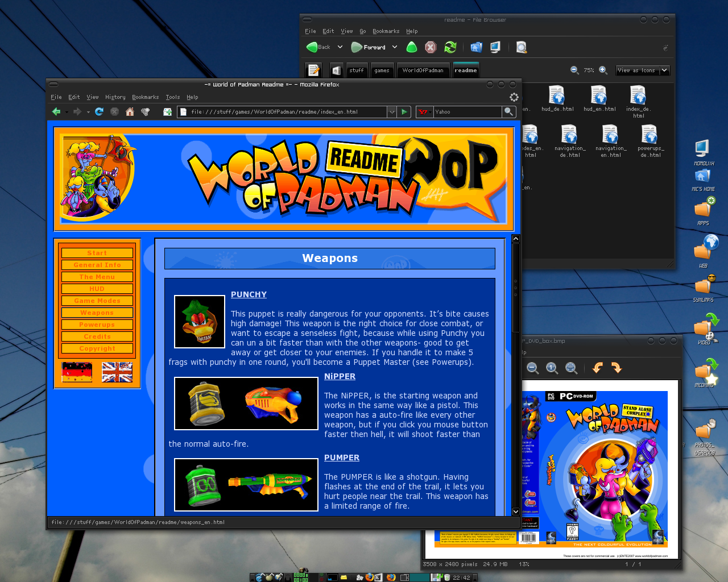
Task: Open the Yahoo search engine selector
Action: pyautogui.click(x=424, y=112)
